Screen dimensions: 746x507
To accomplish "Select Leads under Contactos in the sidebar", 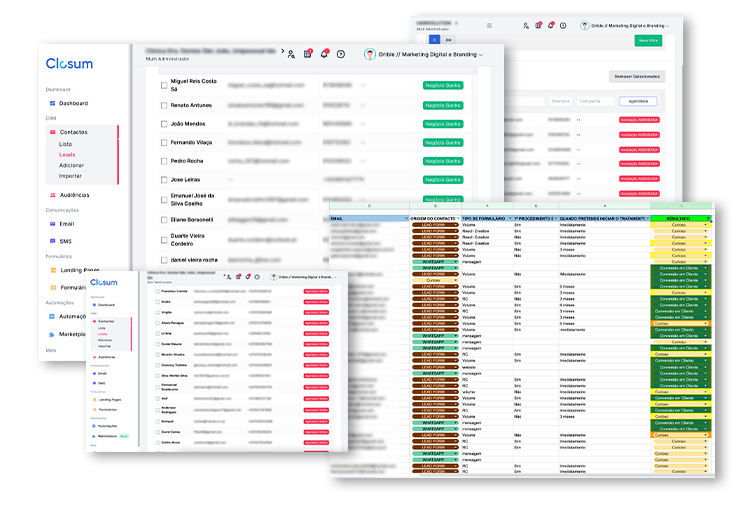I will click(67, 155).
